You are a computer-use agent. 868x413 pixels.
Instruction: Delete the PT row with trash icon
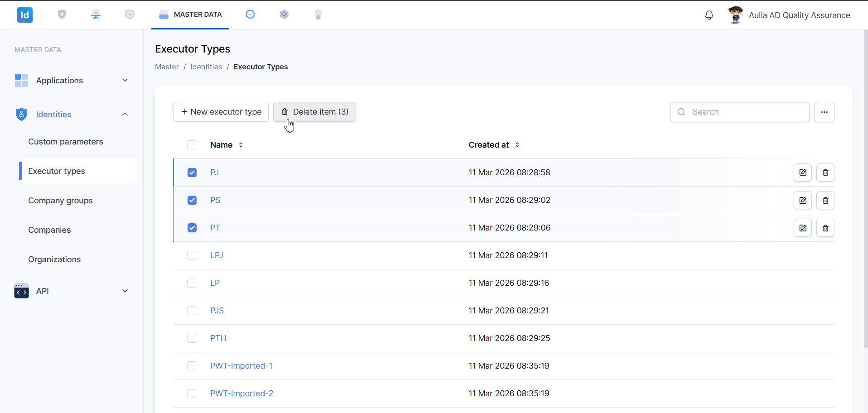(x=825, y=228)
